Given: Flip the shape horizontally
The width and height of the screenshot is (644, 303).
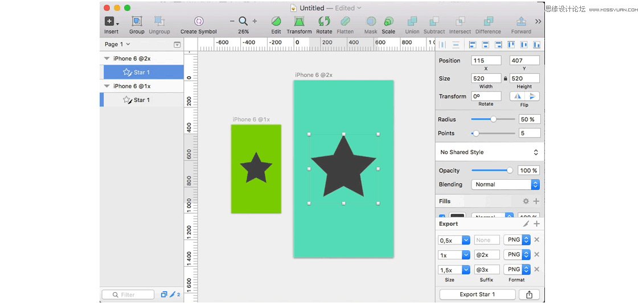Looking at the screenshot, I should [x=516, y=96].
